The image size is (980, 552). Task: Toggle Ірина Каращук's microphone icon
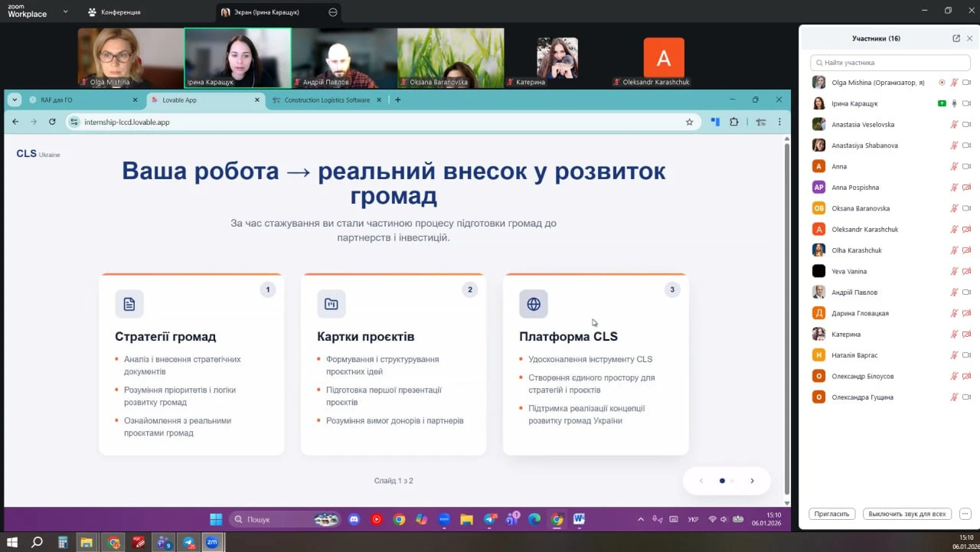point(954,103)
